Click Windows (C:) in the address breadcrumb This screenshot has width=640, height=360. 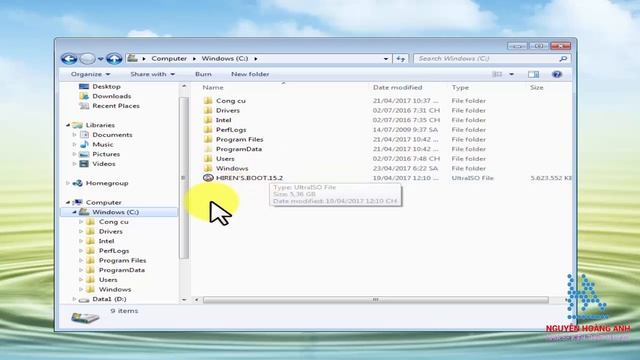point(224,59)
